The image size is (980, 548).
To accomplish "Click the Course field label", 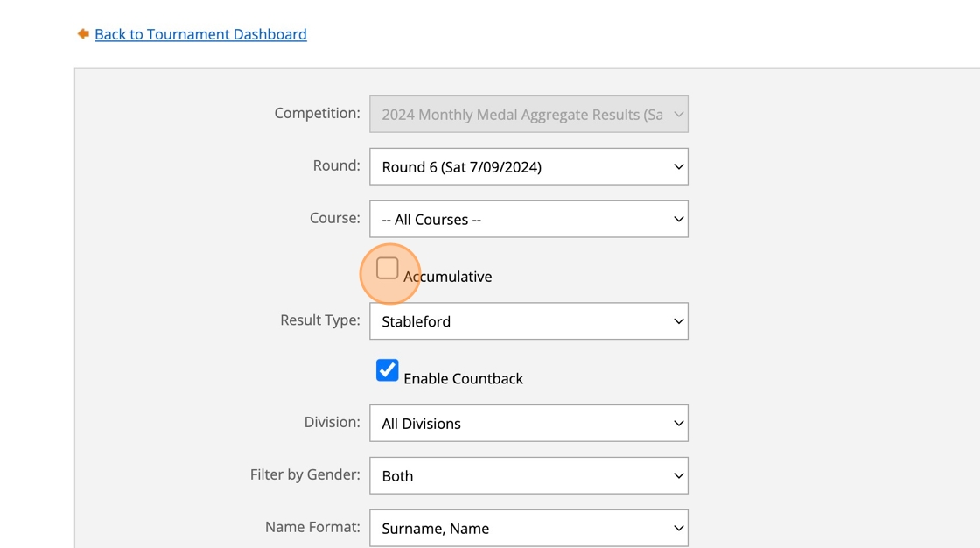I will [335, 218].
